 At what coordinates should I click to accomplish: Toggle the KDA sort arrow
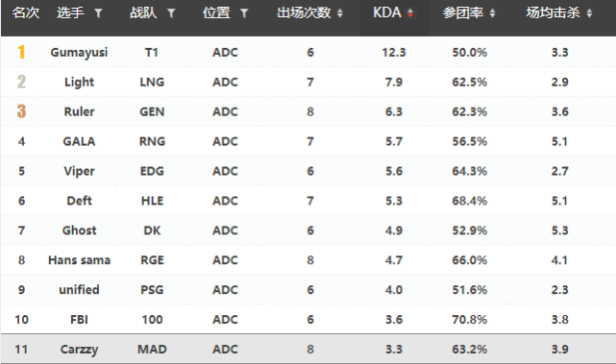[x=410, y=13]
